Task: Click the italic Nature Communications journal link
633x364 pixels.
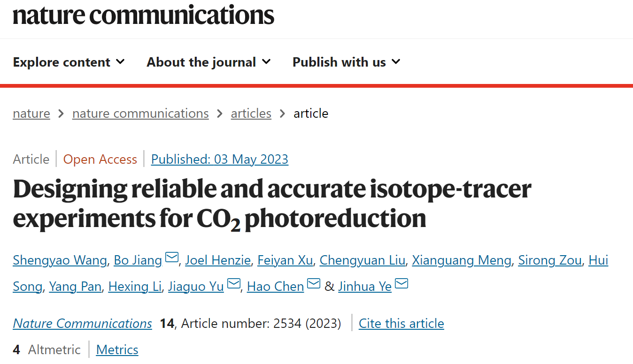Action: pyautogui.click(x=83, y=324)
